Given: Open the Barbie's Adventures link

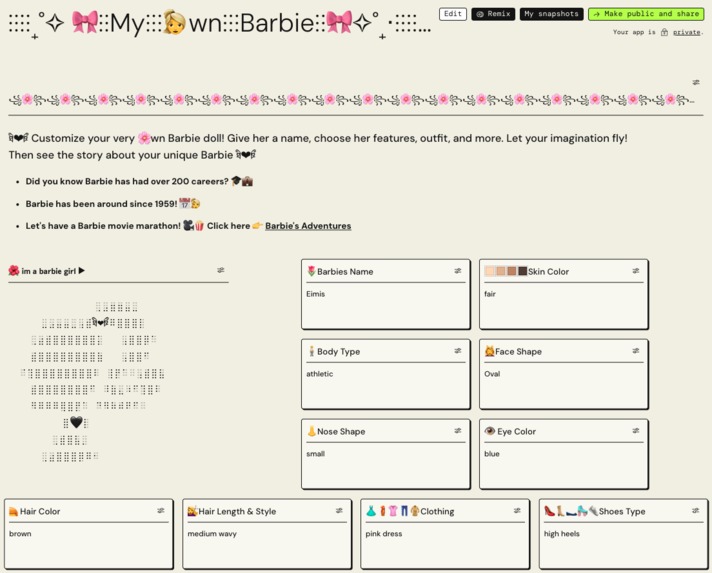Looking at the screenshot, I should pyautogui.click(x=308, y=226).
